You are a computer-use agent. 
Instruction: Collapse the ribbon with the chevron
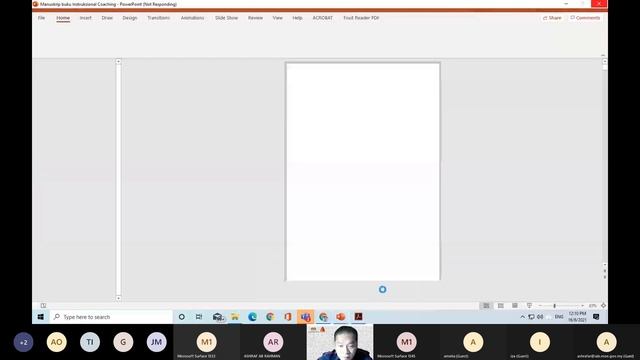pos(603,55)
